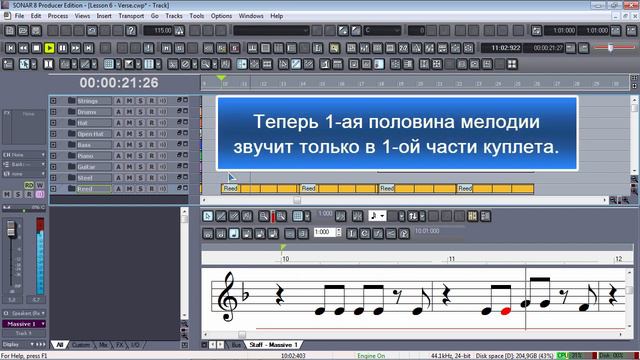Open the Tracks menu
Screen dimensions: 640x360
pyautogui.click(x=174, y=16)
